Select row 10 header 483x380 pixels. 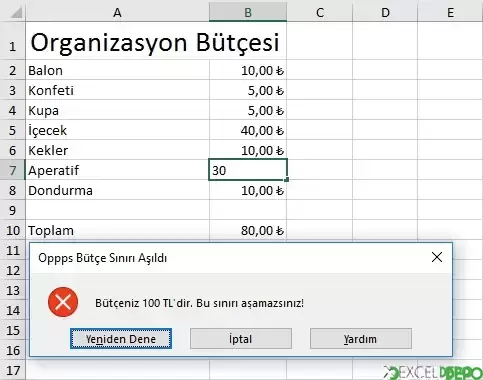point(13,230)
